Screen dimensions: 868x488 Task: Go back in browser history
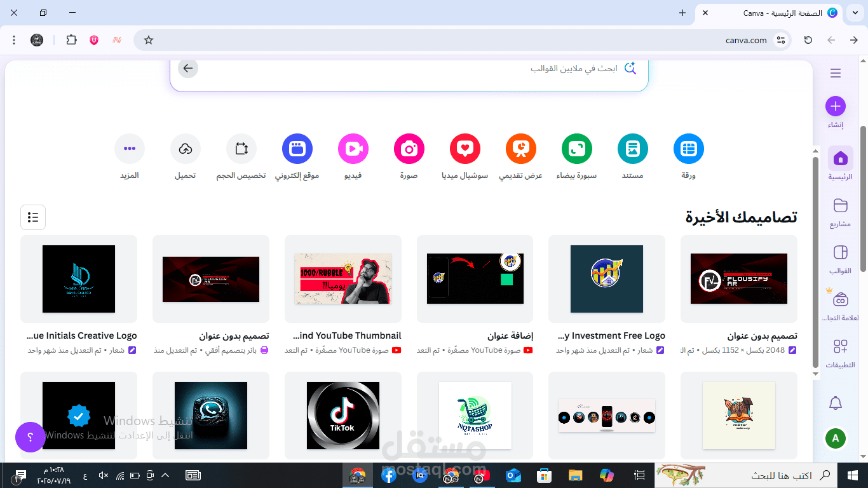(854, 40)
